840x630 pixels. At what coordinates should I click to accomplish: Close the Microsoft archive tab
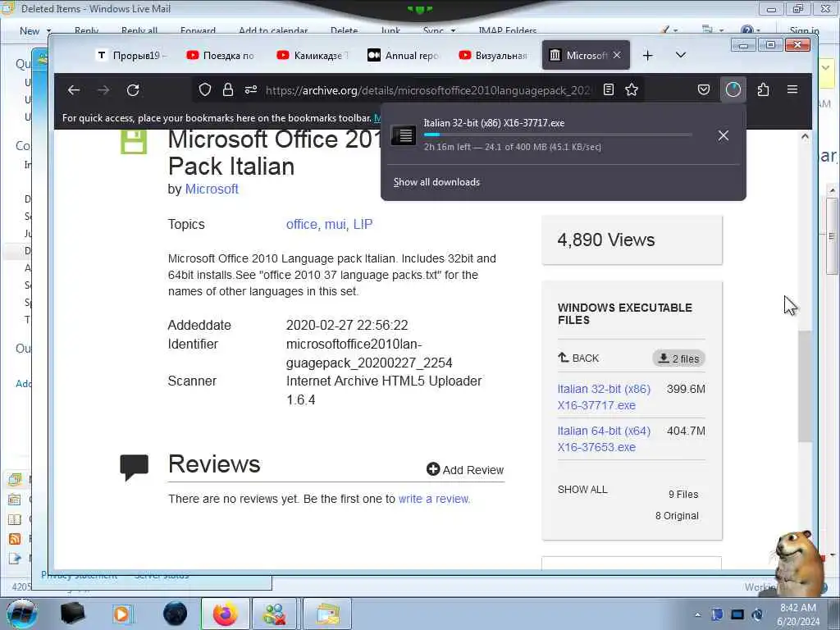click(x=617, y=55)
